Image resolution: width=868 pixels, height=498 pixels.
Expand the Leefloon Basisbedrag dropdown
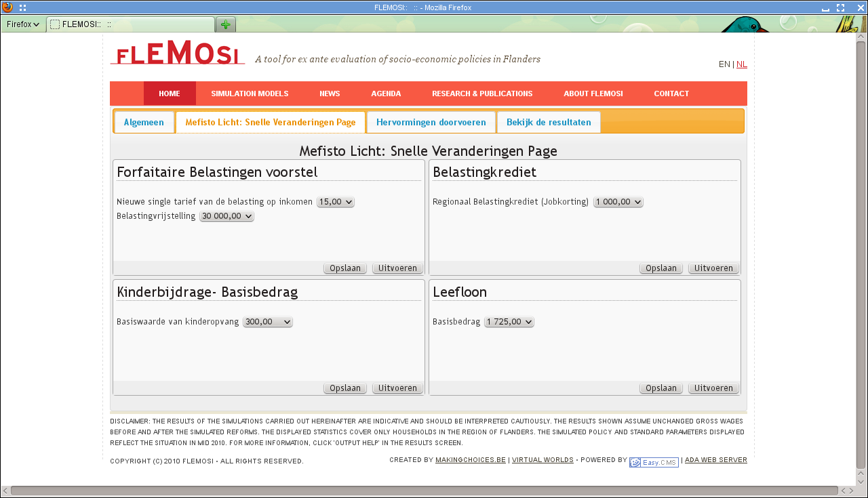pyautogui.click(x=509, y=322)
